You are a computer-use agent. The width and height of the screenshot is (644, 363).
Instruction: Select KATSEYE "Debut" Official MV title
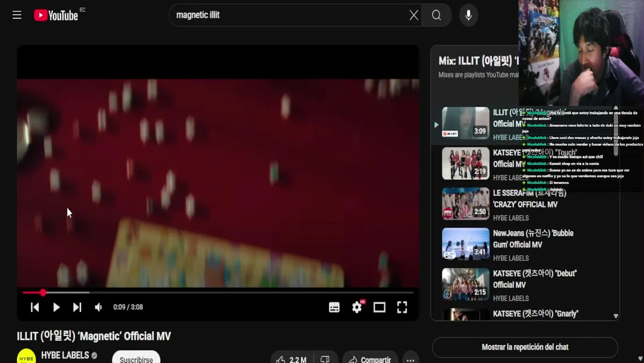point(535,279)
